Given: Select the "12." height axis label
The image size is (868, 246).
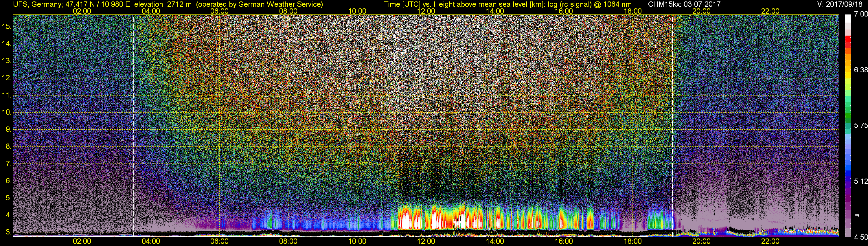Looking at the screenshot, I should 7,78.
